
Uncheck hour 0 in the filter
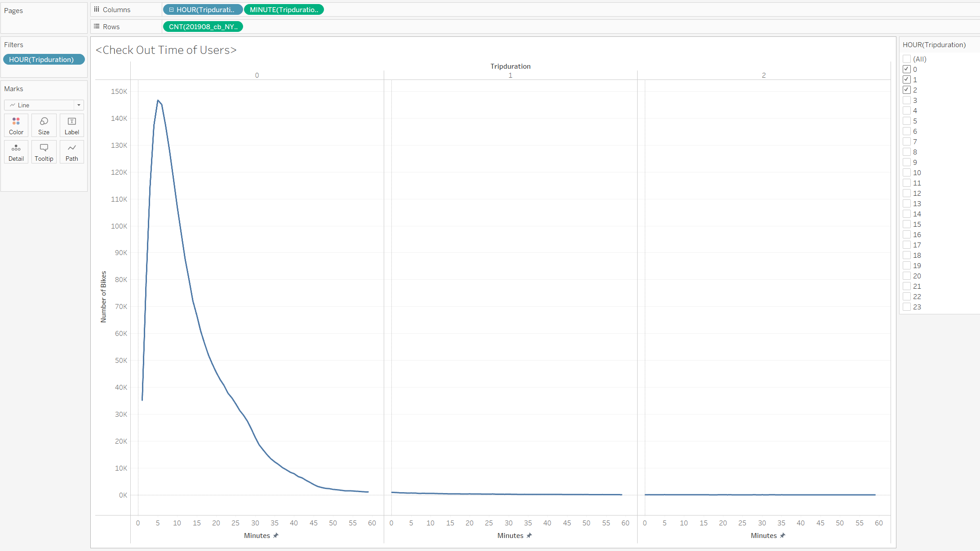907,69
